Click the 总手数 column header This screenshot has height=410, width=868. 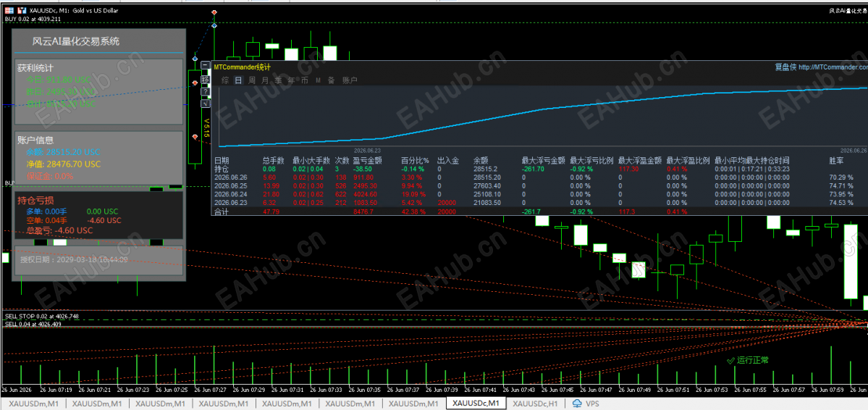(274, 161)
